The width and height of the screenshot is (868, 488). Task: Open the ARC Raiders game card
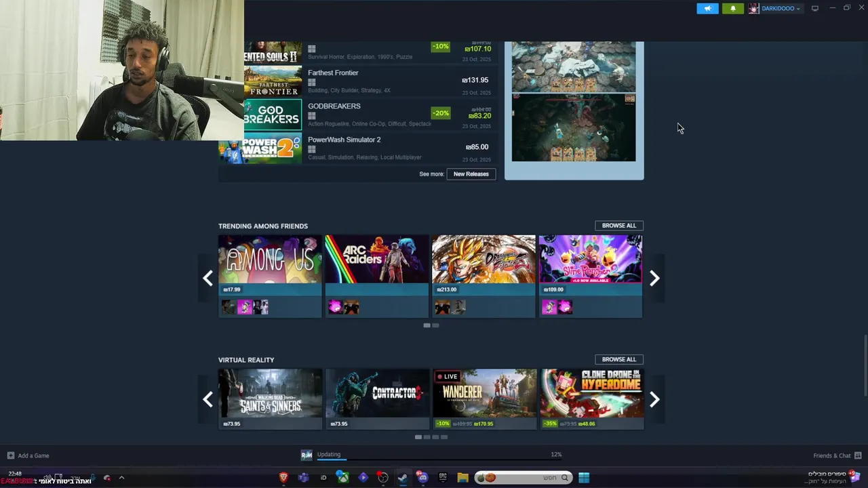point(377,276)
